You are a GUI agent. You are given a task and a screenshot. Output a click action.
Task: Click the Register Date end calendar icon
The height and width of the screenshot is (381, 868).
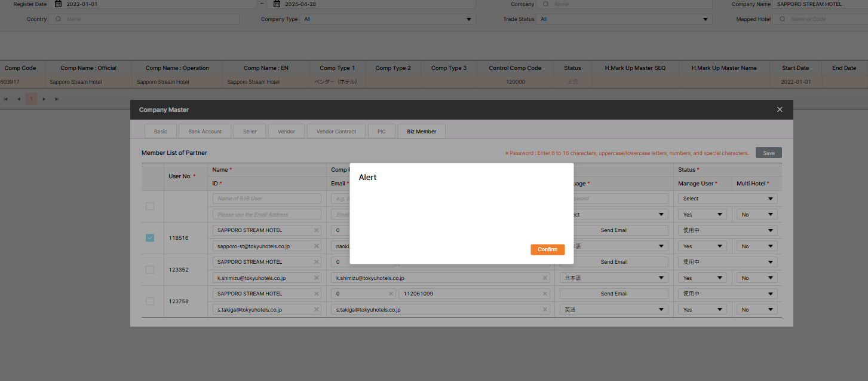tap(277, 4)
